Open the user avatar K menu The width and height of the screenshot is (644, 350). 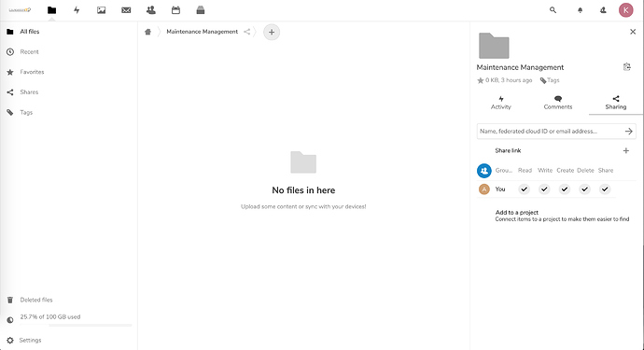(x=626, y=10)
